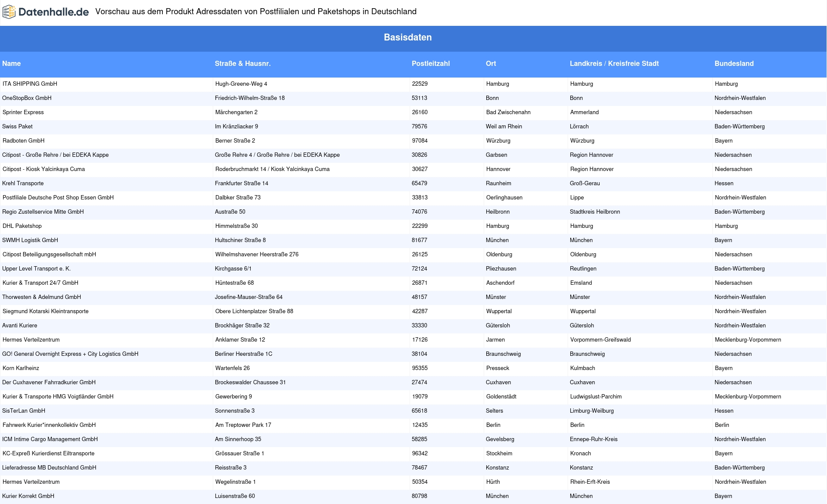Click the DHL Paketshop entry
This screenshot has height=504, width=827.
(x=22, y=226)
